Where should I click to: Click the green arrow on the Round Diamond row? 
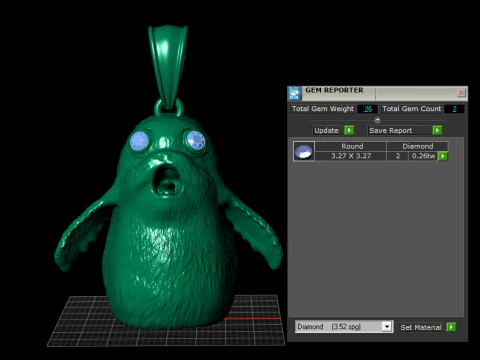pos(443,156)
